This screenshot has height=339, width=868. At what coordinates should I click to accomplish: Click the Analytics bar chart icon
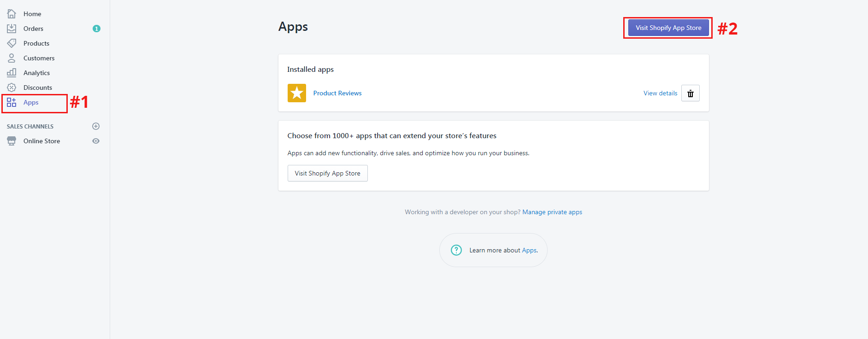12,73
